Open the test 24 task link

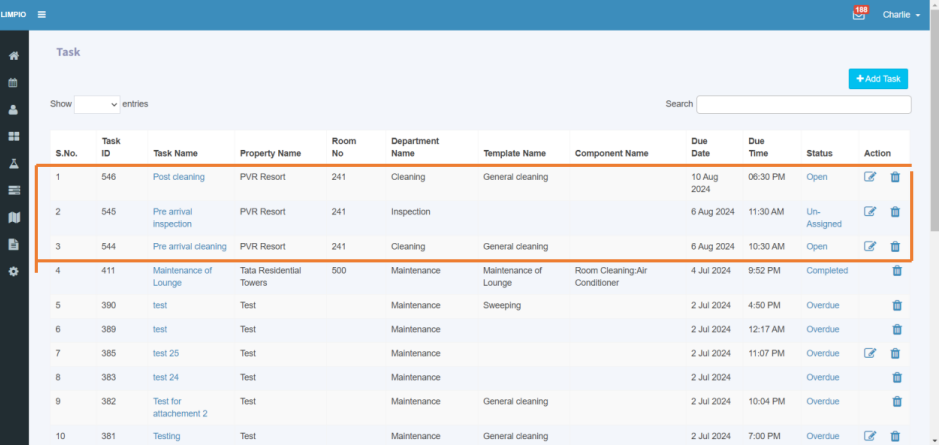(x=166, y=378)
